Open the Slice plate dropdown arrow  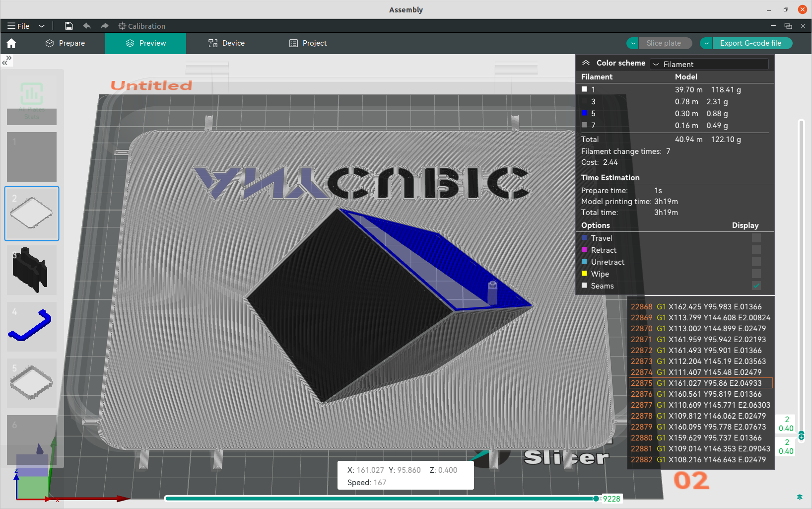(633, 43)
